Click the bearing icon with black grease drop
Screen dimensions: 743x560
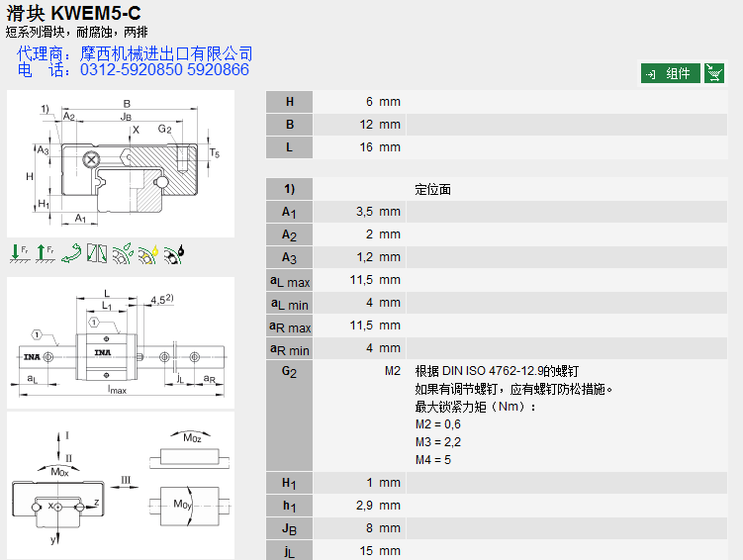tap(174, 253)
